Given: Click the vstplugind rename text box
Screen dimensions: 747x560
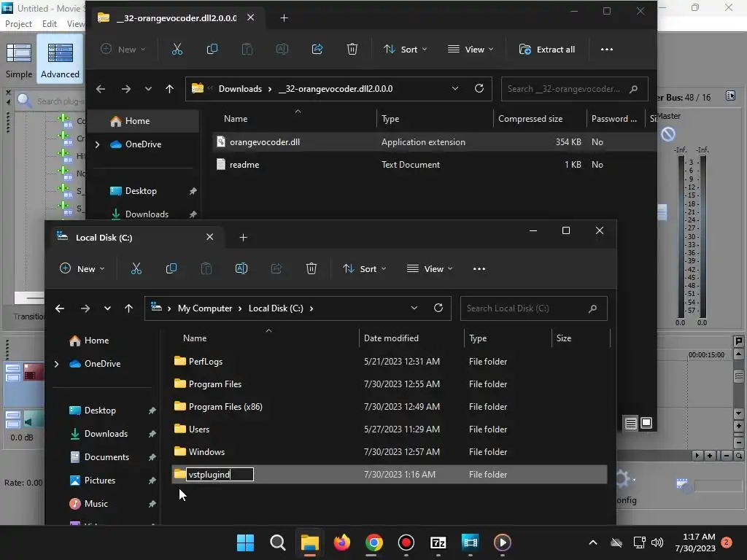Looking at the screenshot, I should tap(220, 474).
